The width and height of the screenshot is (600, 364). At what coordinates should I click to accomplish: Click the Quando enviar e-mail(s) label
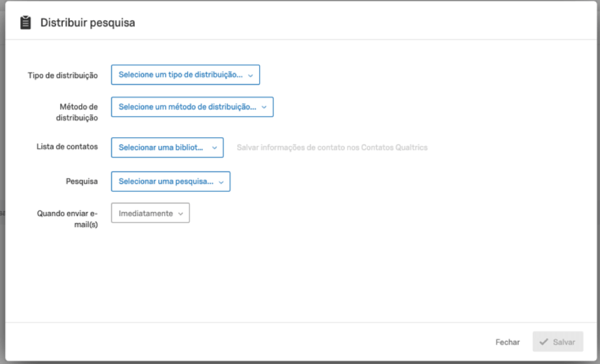point(68,218)
